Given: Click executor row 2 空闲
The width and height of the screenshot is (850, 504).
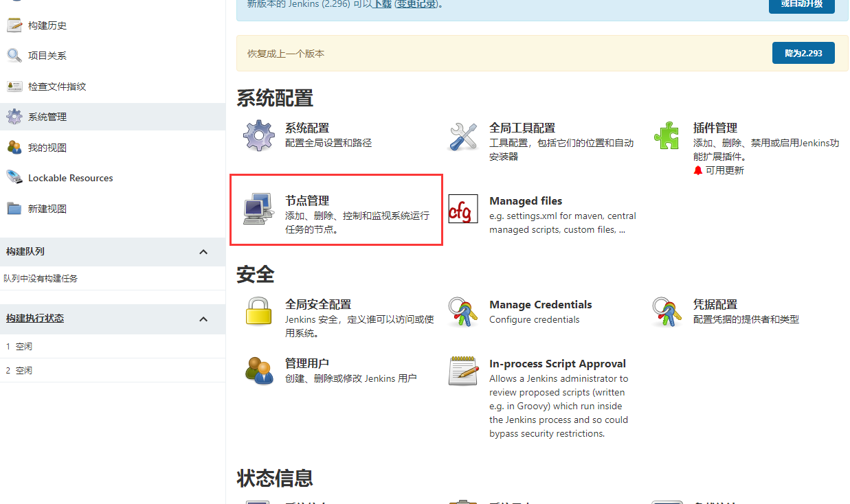Looking at the screenshot, I should [x=113, y=371].
